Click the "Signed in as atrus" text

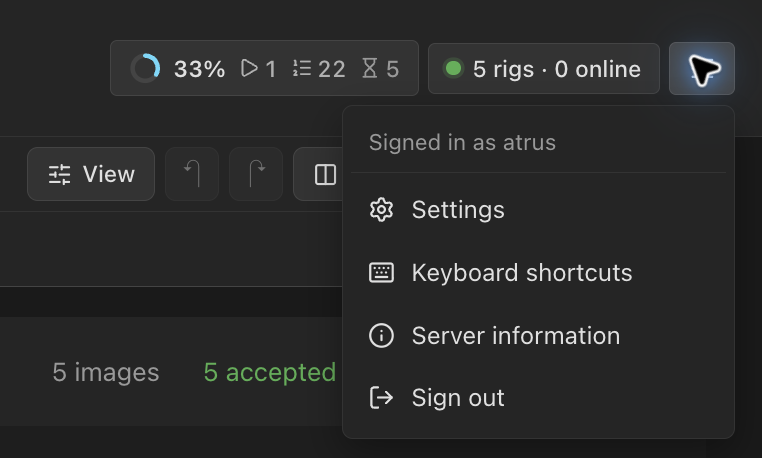point(462,142)
